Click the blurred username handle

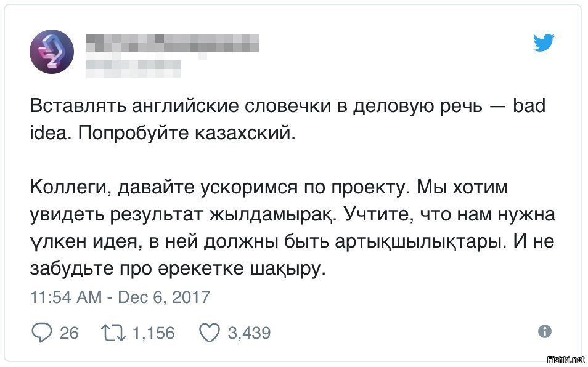134,68
